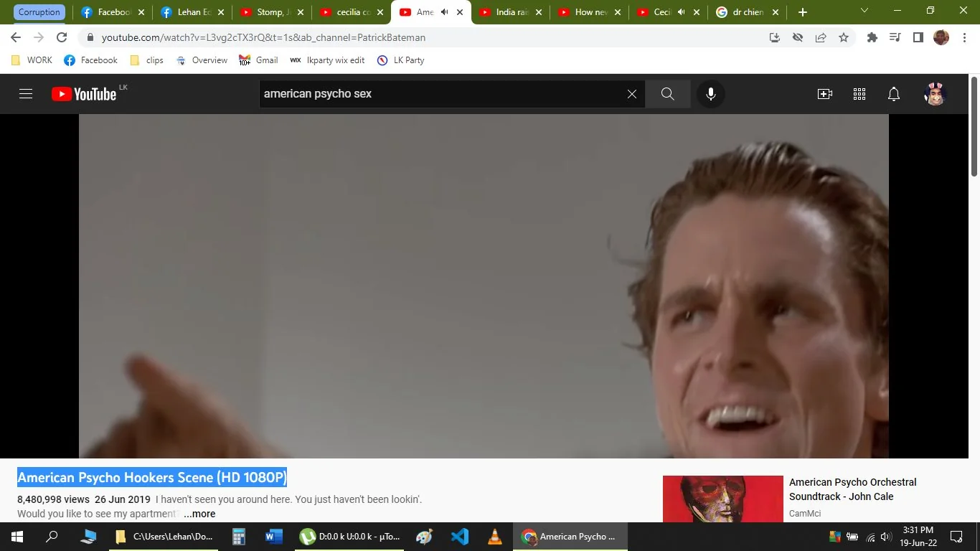Close the dr chien Google tab

click(776, 12)
